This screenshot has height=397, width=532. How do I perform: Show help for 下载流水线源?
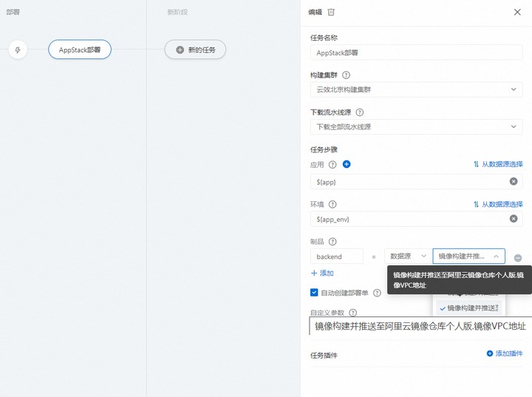pyautogui.click(x=359, y=112)
